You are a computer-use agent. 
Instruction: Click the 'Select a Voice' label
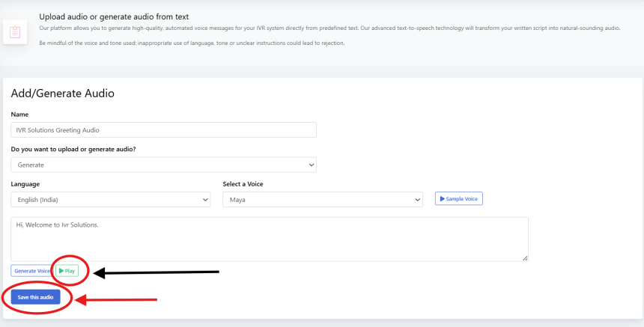pos(243,184)
